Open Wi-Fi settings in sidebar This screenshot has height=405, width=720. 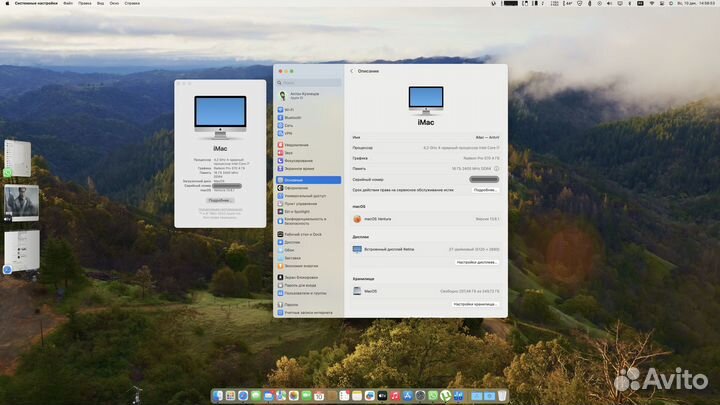point(309,110)
